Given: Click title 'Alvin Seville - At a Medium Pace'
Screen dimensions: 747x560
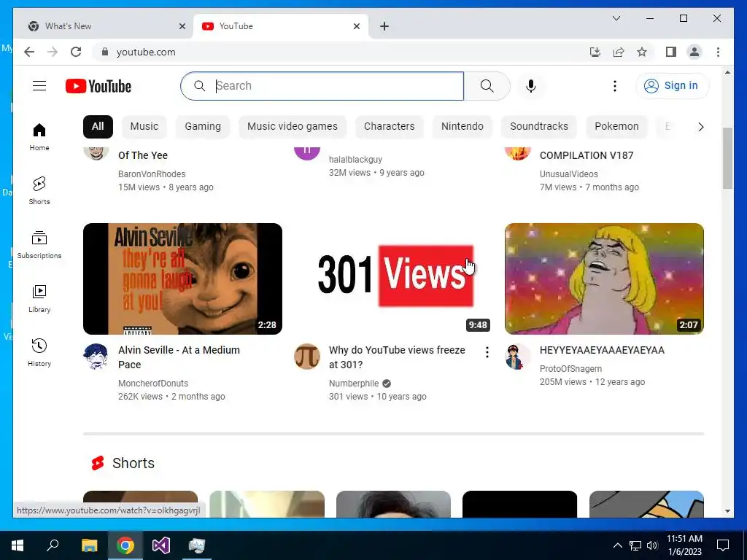Looking at the screenshot, I should [x=179, y=357].
